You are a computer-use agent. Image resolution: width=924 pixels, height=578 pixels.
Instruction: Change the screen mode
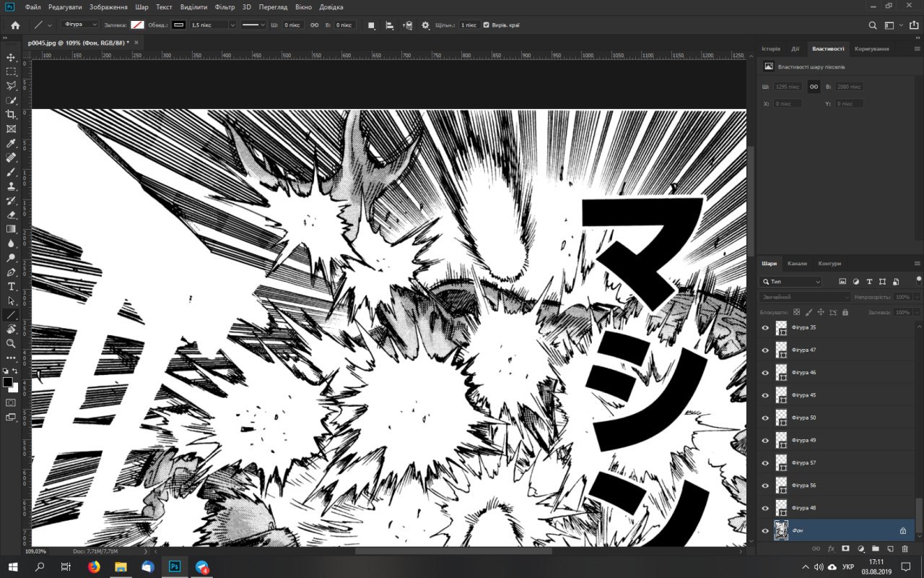coord(11,417)
